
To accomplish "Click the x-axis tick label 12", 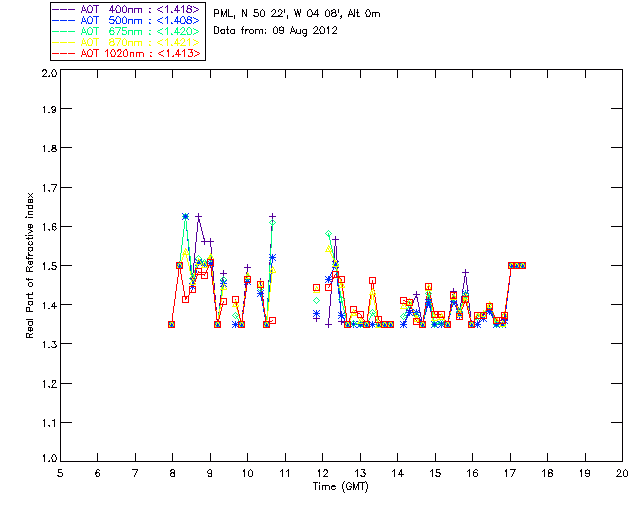I will click(x=322, y=473).
